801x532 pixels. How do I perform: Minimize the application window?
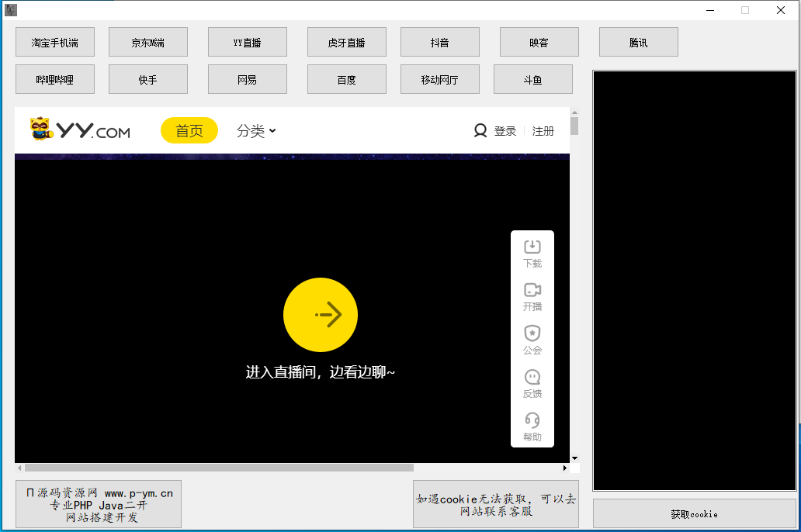pos(710,10)
